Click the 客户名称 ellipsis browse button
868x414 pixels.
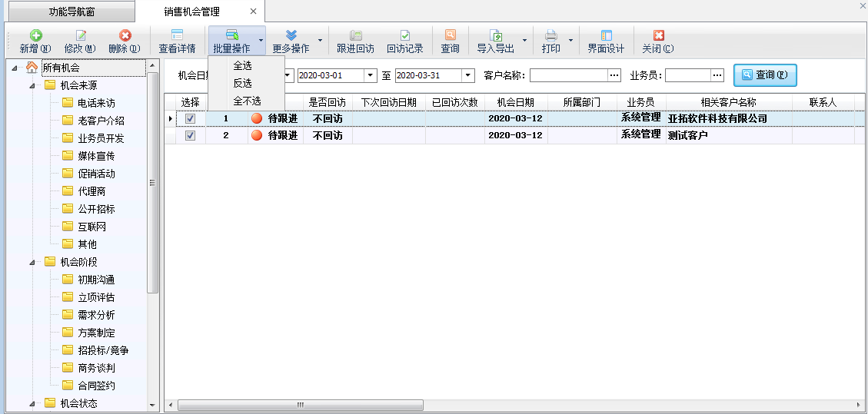[614, 75]
